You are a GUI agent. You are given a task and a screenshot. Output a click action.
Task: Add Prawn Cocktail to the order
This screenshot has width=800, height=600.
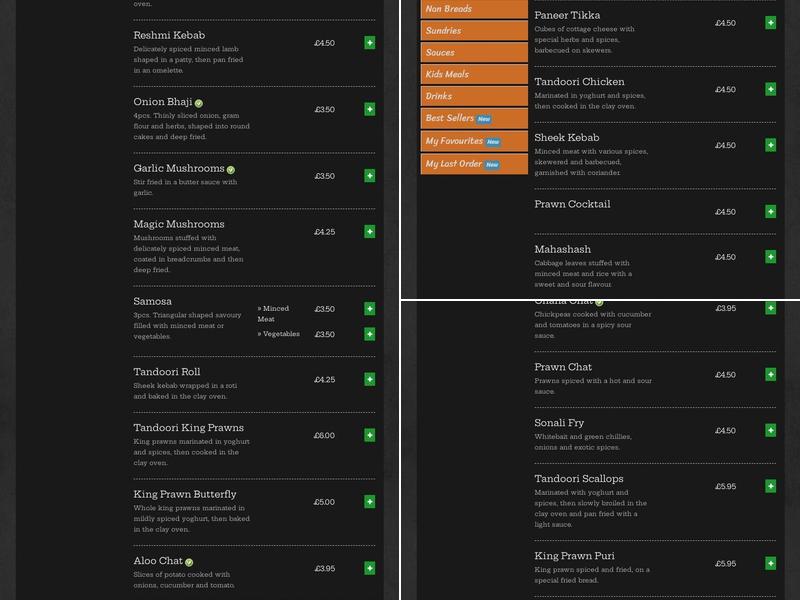(771, 212)
